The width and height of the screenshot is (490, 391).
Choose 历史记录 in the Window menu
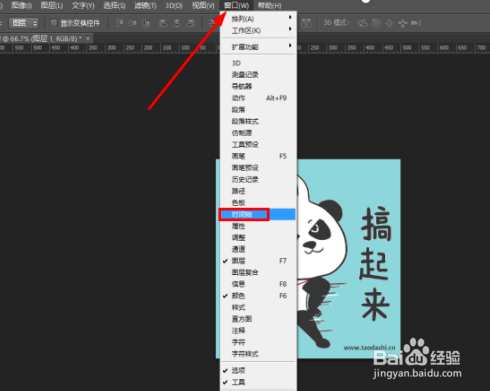point(258,179)
